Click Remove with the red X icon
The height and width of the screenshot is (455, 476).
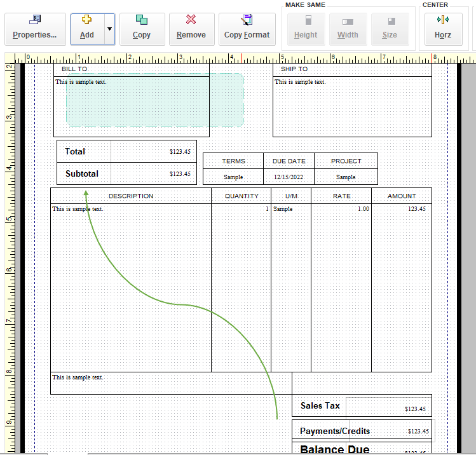(191, 29)
